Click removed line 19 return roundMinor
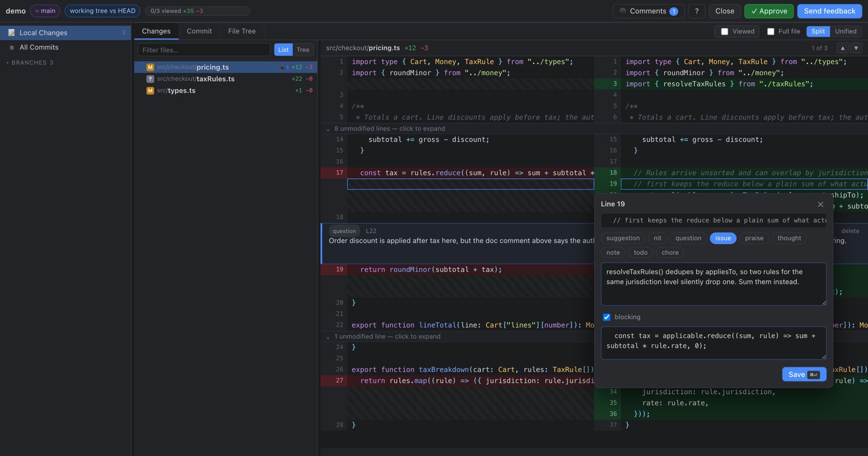The width and height of the screenshot is (868, 456). click(x=457, y=270)
